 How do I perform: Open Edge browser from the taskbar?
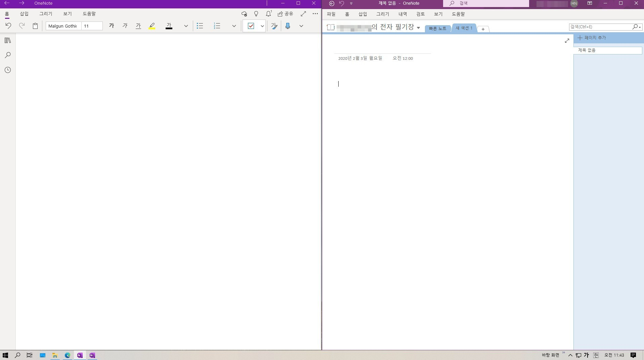click(x=68, y=355)
